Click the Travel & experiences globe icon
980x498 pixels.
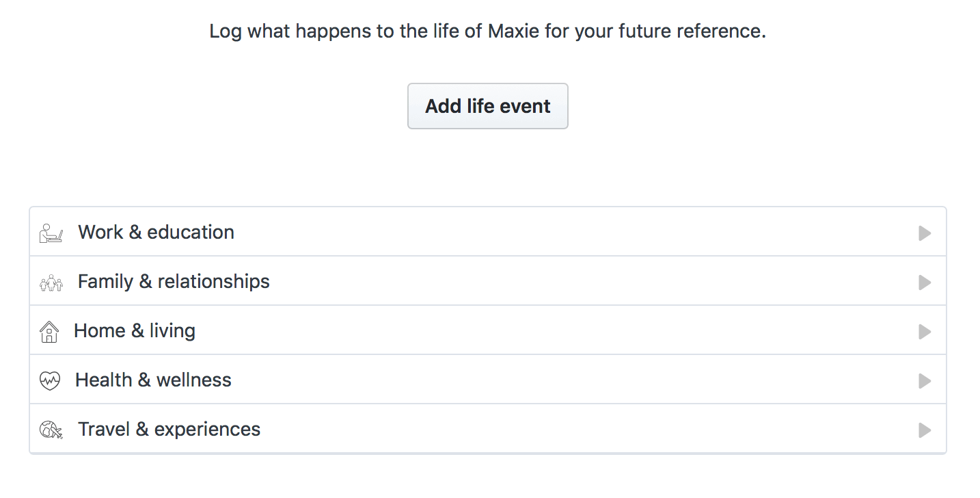(x=51, y=430)
